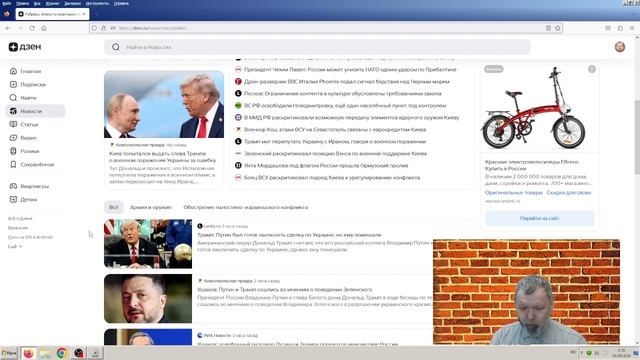Open the Zelensky article thumbnail

pyautogui.click(x=148, y=298)
